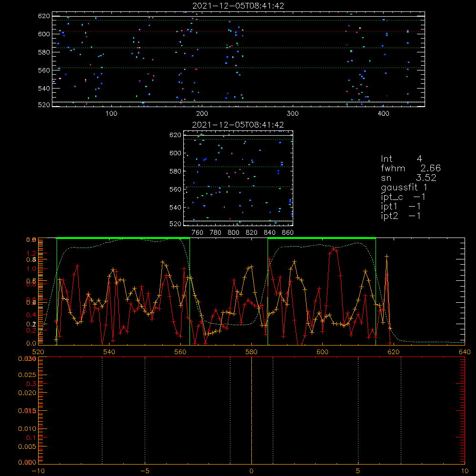Viewport: 476px width, 476px height.
Task: Click x-axis label 100 on top plot
Action: (x=111, y=114)
